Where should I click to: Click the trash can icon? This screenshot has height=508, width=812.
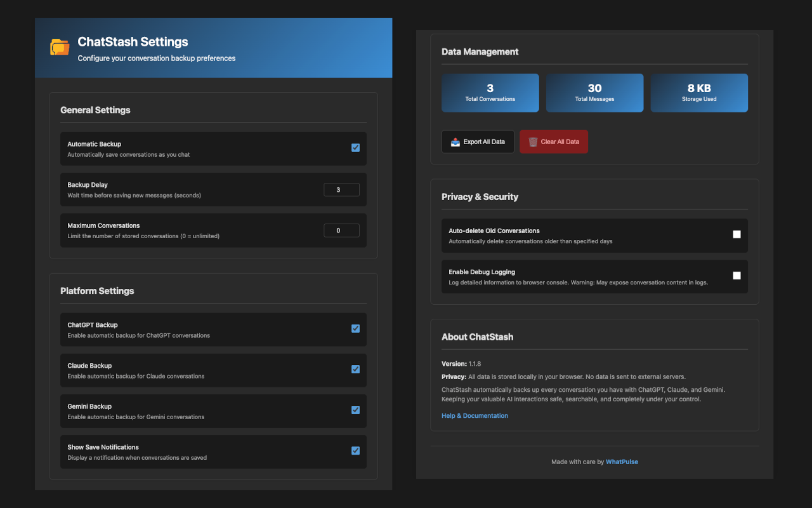[x=533, y=142]
